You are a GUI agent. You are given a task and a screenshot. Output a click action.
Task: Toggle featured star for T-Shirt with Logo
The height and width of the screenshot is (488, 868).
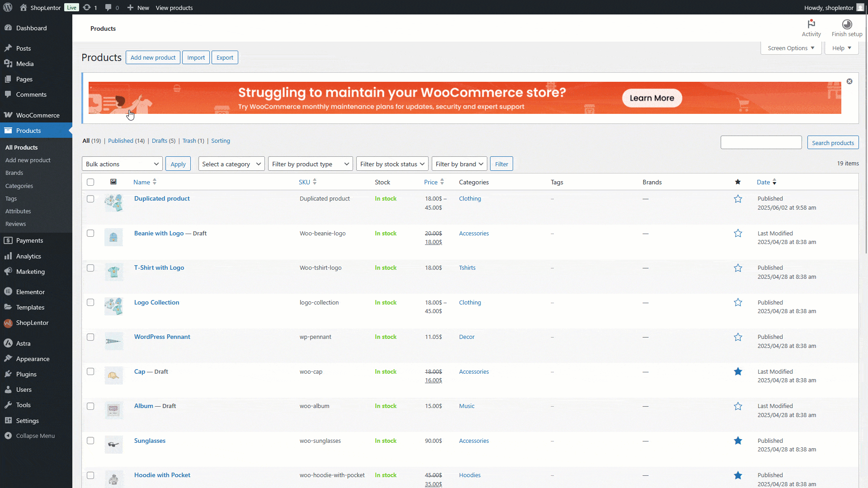[738, 268]
